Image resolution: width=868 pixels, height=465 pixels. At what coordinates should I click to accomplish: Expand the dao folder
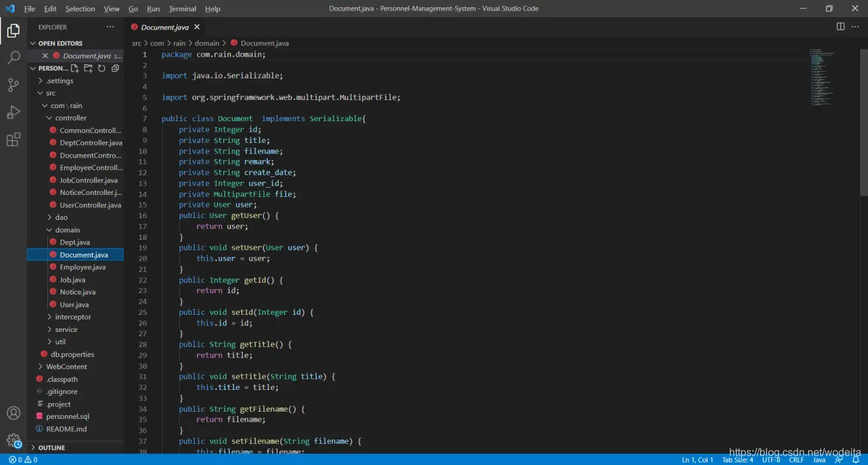pyautogui.click(x=75, y=217)
